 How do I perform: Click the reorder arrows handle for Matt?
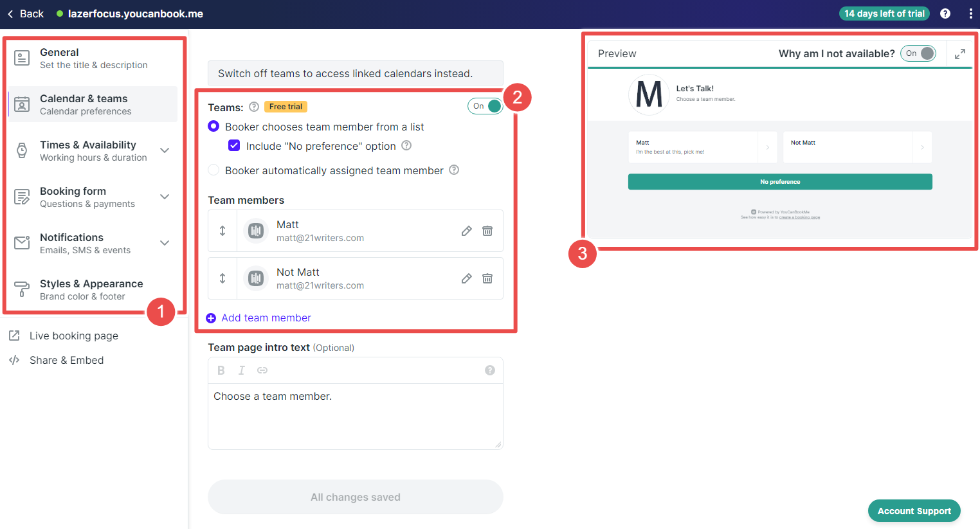pos(222,231)
